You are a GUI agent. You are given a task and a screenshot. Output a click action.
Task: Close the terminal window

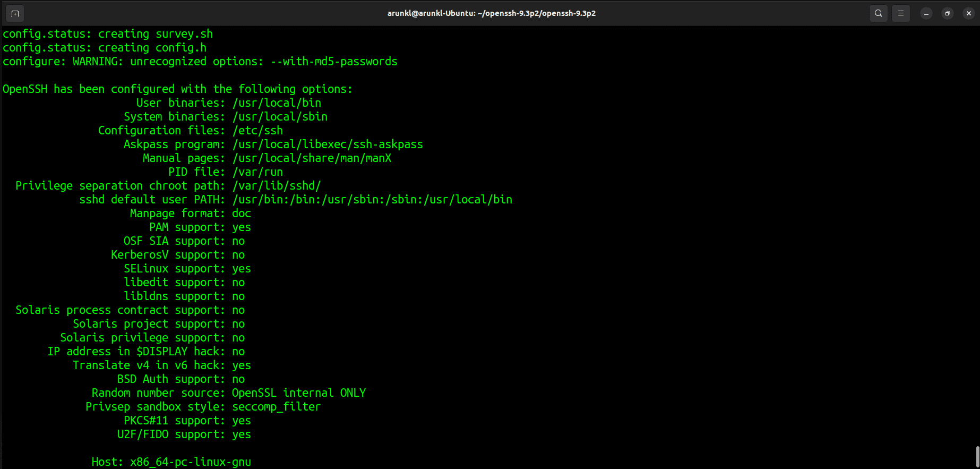(969, 13)
